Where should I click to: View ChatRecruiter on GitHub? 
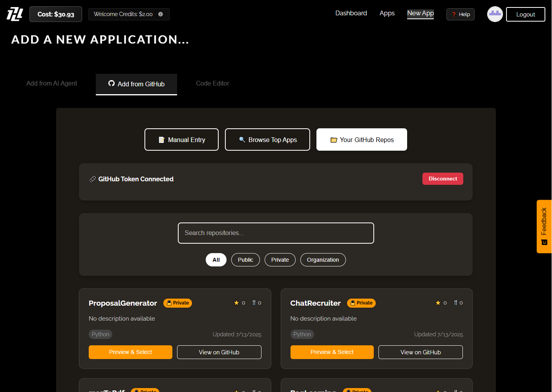(420, 352)
